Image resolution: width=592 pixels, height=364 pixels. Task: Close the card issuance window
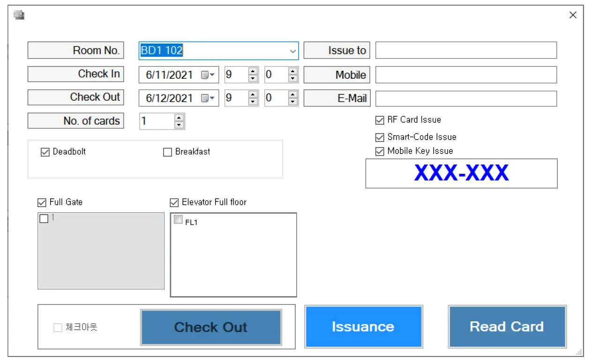click(x=573, y=15)
